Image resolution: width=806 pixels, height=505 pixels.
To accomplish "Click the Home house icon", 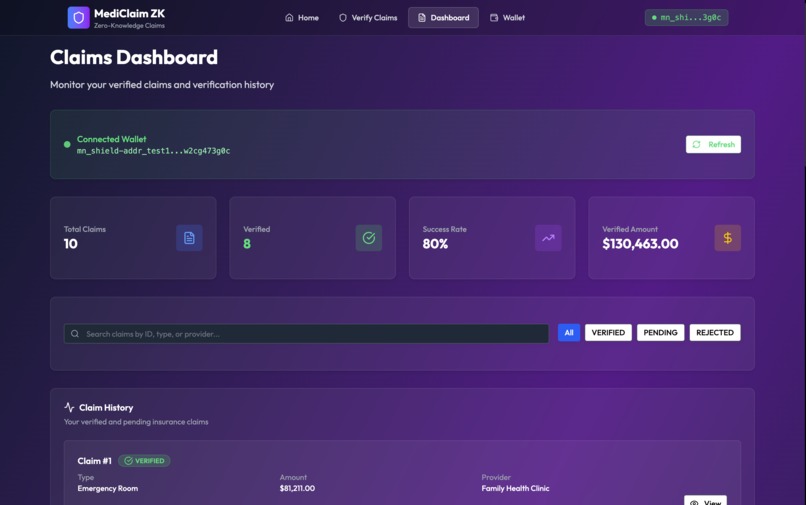I will point(289,17).
